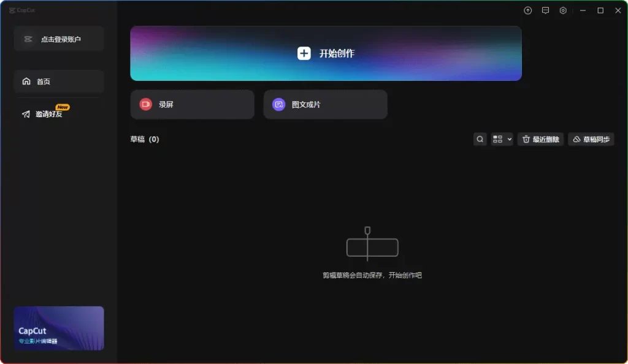Screen dimensions: 628x364
Task: Click the update arrow icon in title bar
Action: [527, 10]
